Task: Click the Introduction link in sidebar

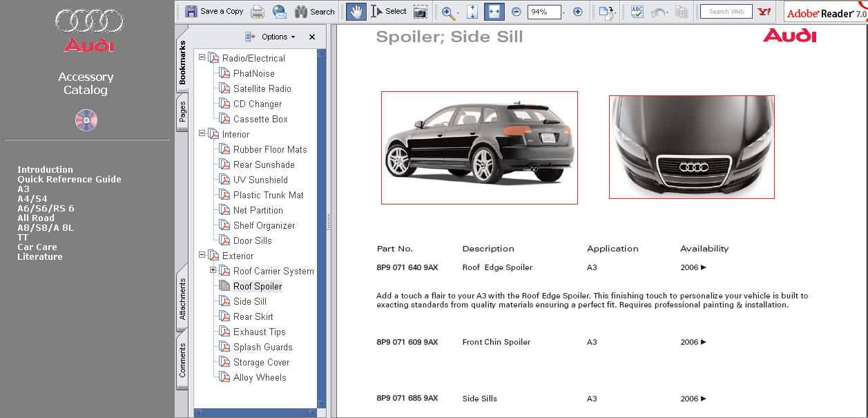Action: 45,169
